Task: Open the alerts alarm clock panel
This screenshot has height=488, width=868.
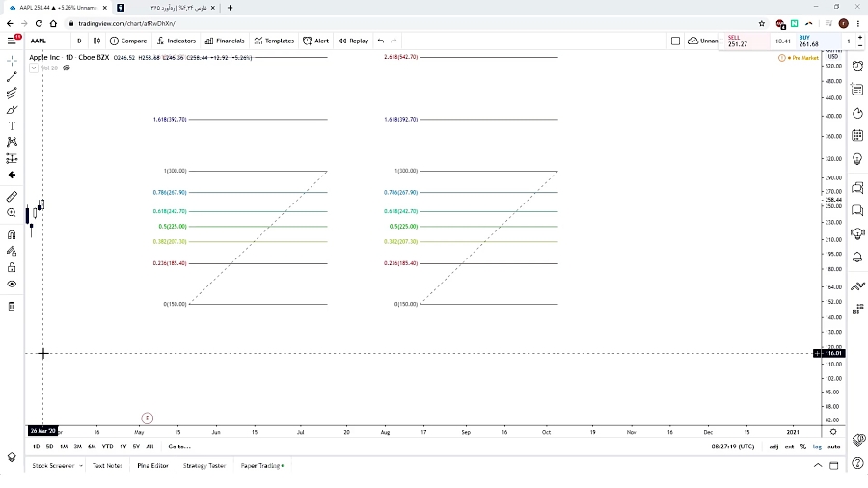Action: (x=857, y=66)
